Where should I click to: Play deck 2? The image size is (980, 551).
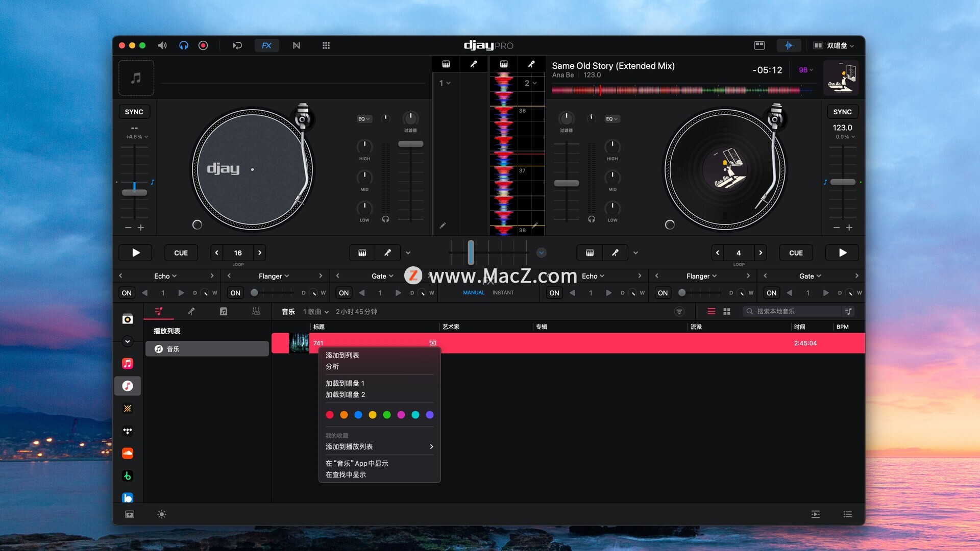842,253
